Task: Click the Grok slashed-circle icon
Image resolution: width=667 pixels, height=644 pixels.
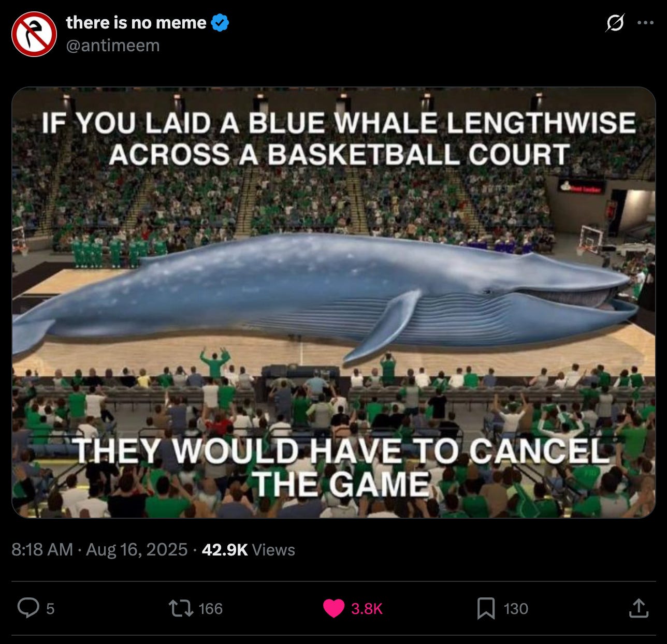Action: click(x=614, y=23)
